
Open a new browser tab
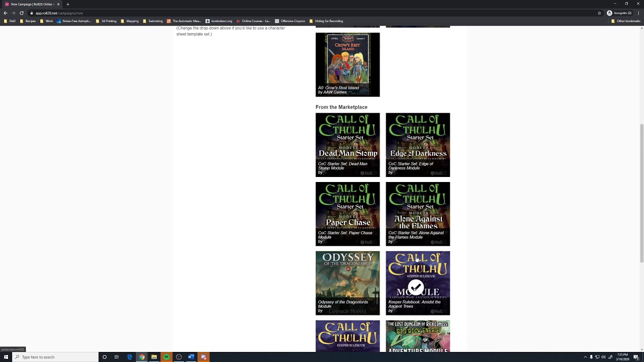click(68, 4)
